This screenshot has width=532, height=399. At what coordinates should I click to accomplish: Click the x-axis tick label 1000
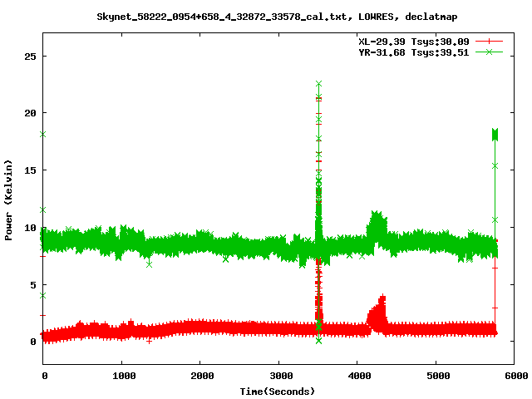[124, 376]
